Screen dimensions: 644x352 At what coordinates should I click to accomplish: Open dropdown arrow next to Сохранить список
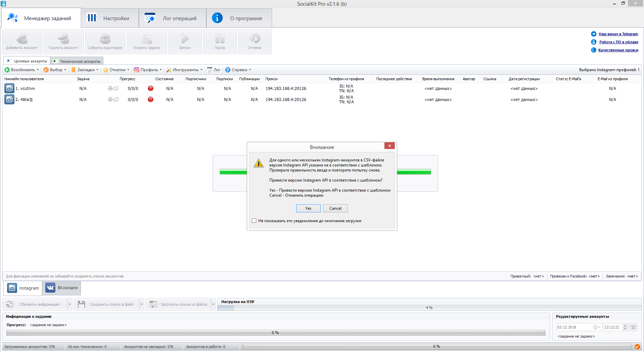coord(142,304)
